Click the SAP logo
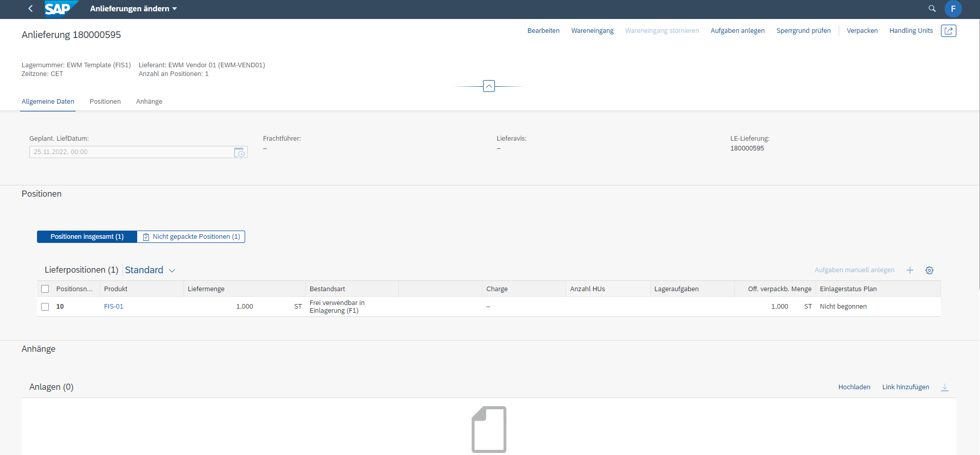 61,9
